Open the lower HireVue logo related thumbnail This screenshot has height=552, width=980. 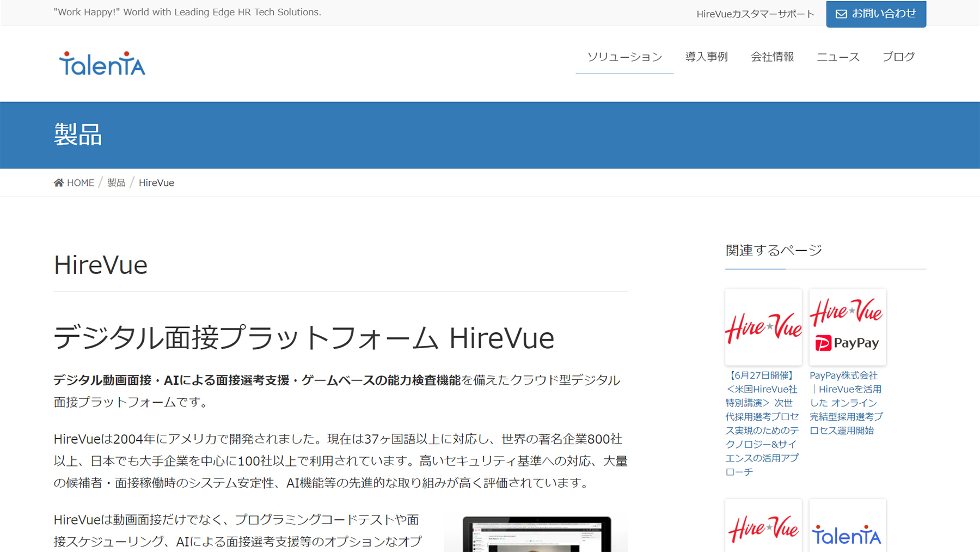tap(763, 525)
